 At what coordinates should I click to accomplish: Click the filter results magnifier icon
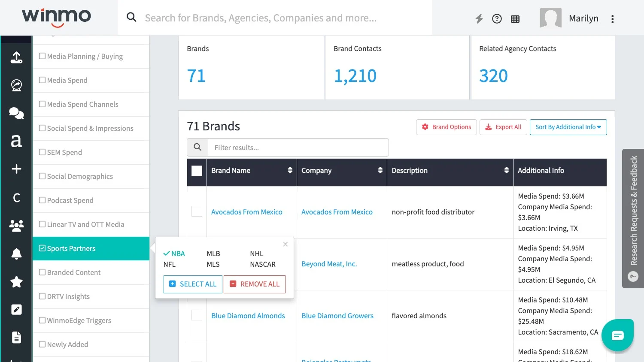(197, 147)
